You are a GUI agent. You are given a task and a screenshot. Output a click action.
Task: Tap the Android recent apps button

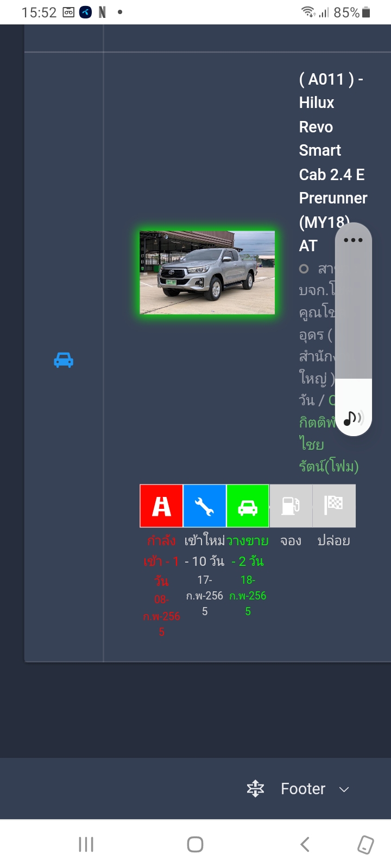86,844
